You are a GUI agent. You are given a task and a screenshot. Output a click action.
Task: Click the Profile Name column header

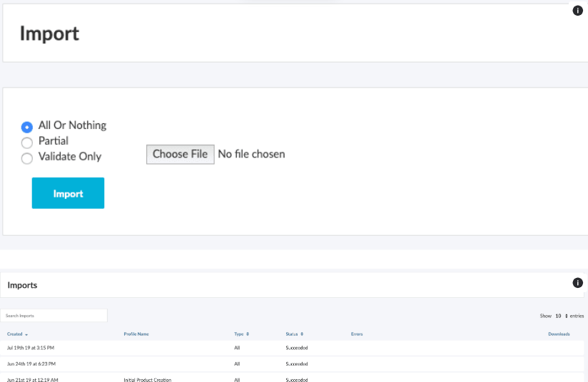pyautogui.click(x=136, y=334)
